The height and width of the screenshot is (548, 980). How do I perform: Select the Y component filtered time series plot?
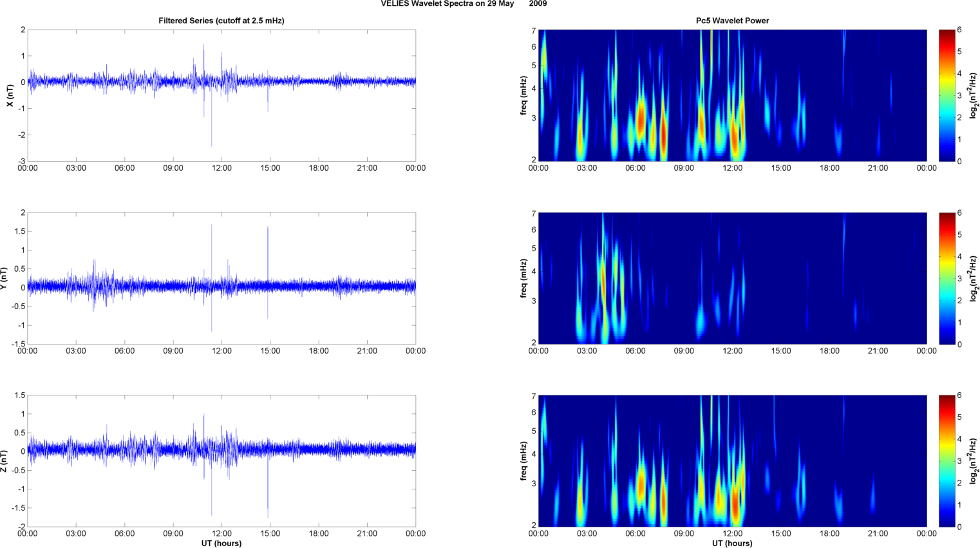click(x=221, y=278)
